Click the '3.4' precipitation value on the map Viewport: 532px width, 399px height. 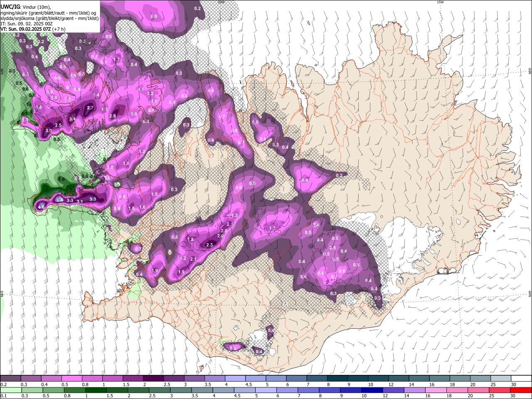coord(72,119)
